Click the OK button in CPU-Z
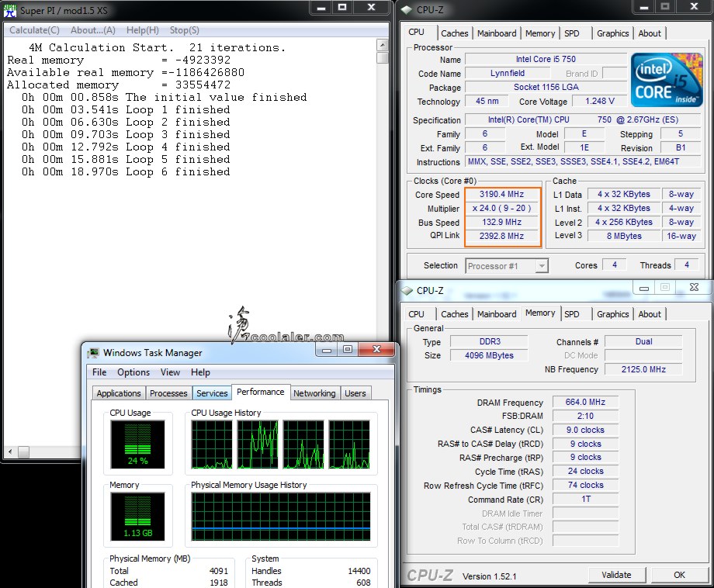714x588 pixels. pos(679,575)
